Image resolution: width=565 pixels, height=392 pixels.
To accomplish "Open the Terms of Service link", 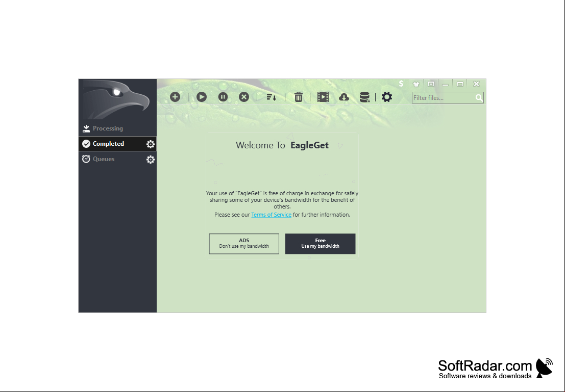I will 272,215.
